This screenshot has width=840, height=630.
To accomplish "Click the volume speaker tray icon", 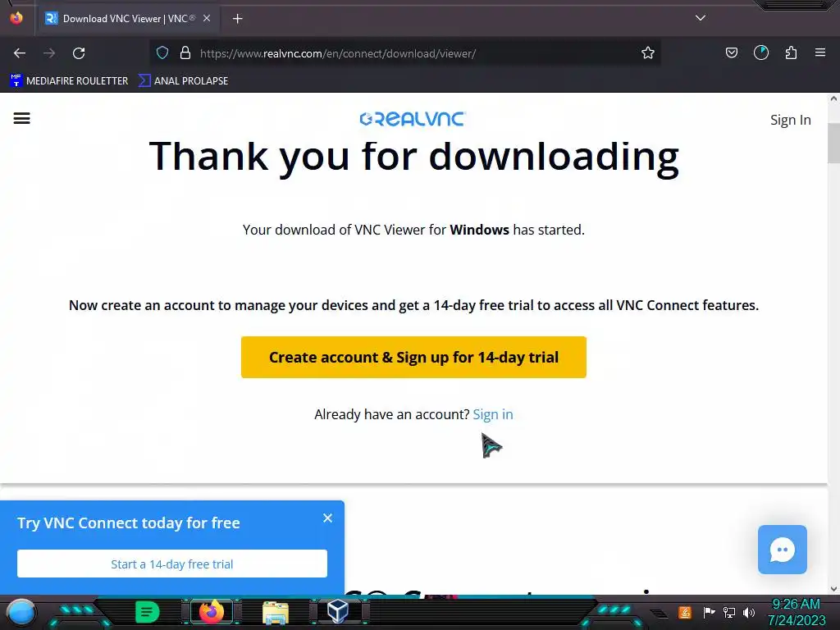I will (749, 612).
